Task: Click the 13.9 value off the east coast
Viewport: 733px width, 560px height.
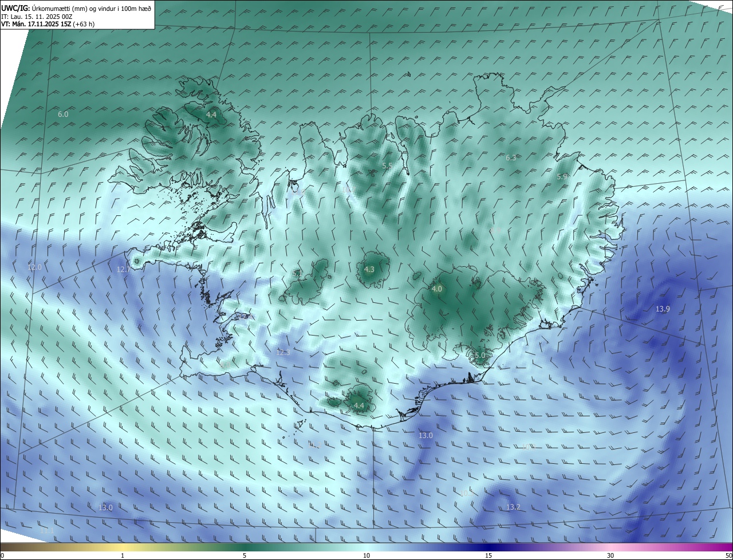Action: tap(663, 309)
